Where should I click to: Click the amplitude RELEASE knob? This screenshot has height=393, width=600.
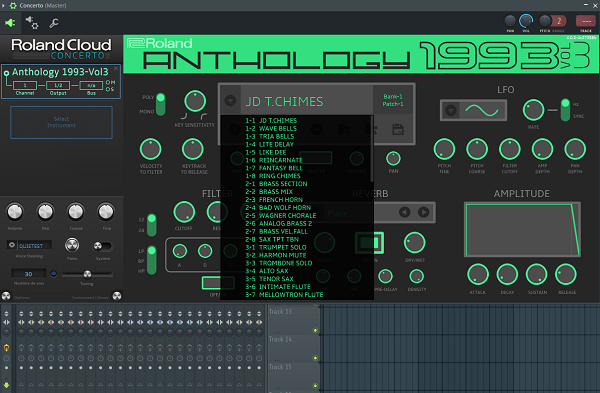[x=566, y=274]
